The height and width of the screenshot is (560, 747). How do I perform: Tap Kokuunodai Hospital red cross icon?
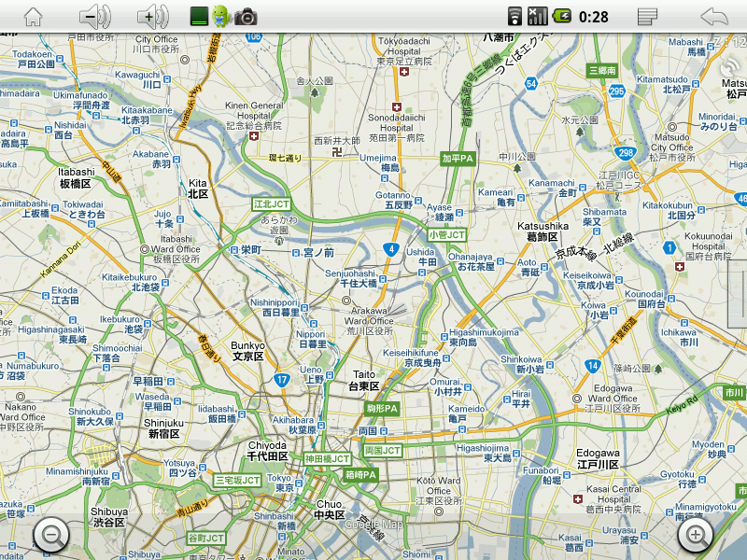680,267
